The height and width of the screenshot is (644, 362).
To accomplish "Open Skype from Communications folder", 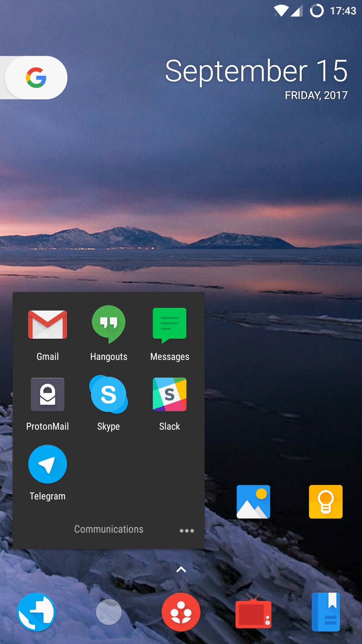I will [x=109, y=394].
